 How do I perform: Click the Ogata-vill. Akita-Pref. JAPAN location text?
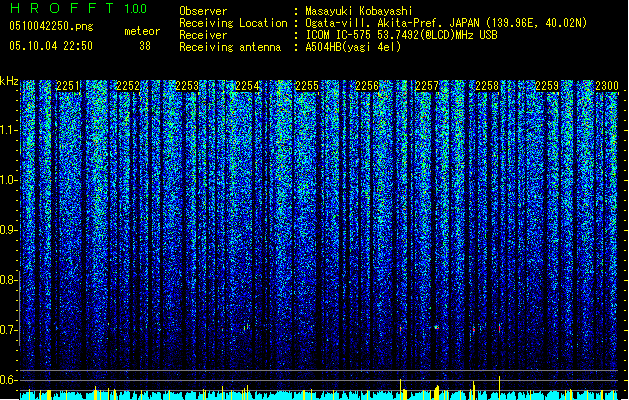coord(446,23)
